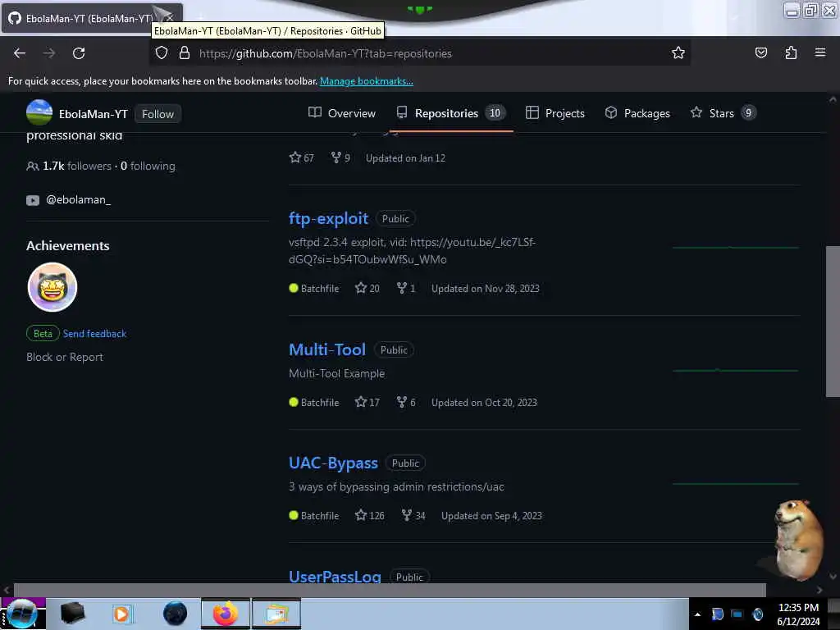Screen dimensions: 840x630
Task: Click the ftp-exploit Batchfile language label
Action: pyautogui.click(x=314, y=288)
